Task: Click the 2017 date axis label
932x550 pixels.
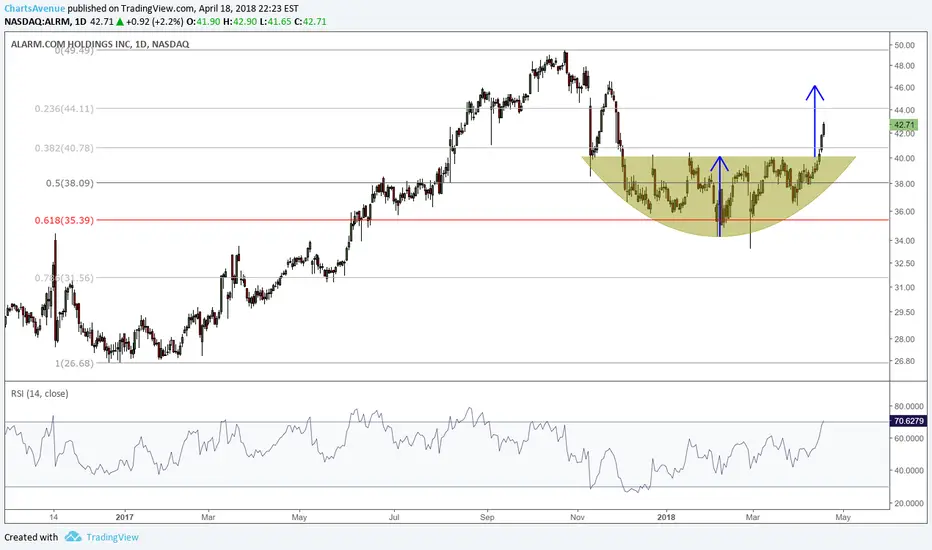Action: (125, 517)
